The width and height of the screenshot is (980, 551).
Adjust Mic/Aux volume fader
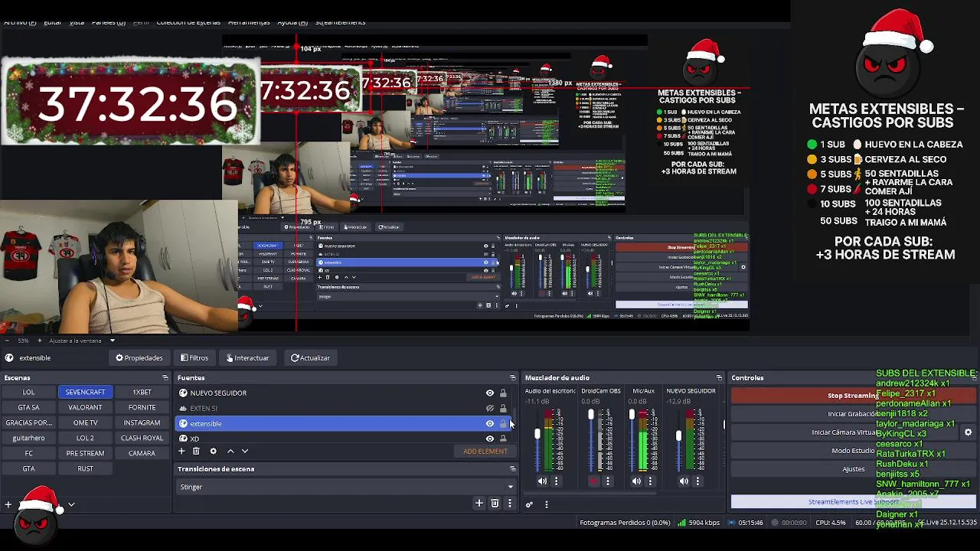click(632, 416)
